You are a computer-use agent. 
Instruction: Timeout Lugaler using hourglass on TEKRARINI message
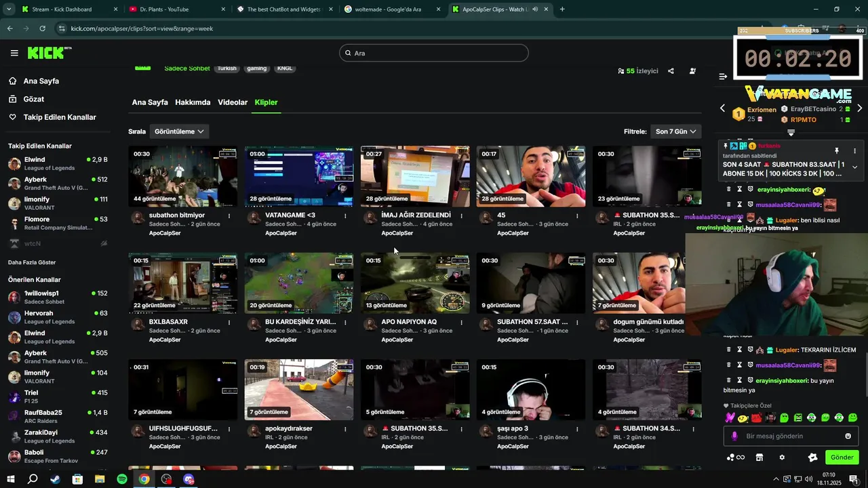pos(740,350)
